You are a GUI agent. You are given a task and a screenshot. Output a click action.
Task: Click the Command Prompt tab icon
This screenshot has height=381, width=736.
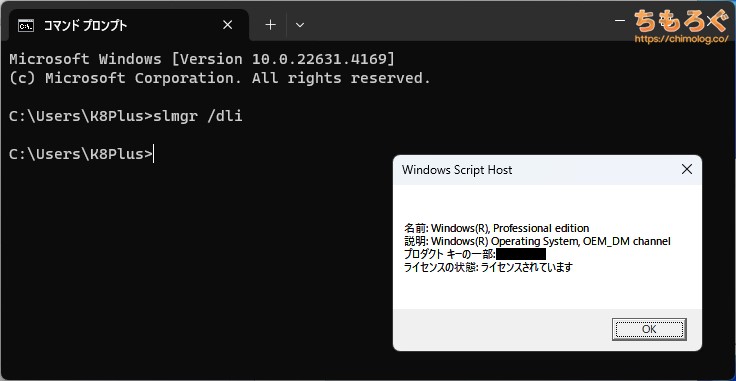click(x=26, y=25)
